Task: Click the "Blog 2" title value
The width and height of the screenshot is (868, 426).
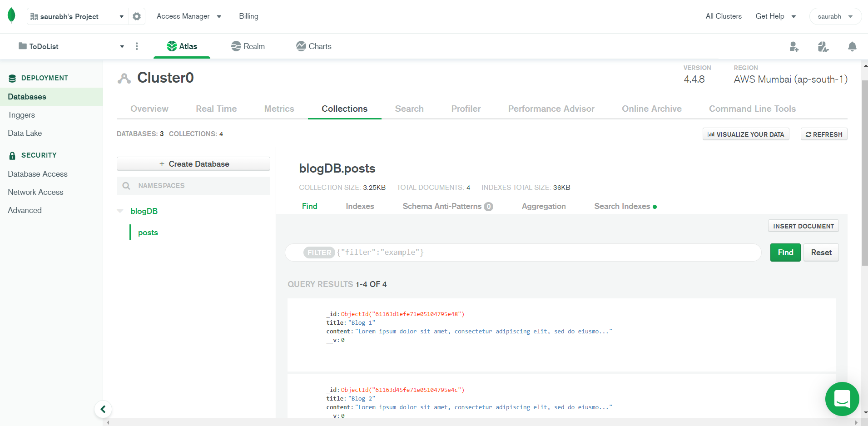Action: point(362,398)
